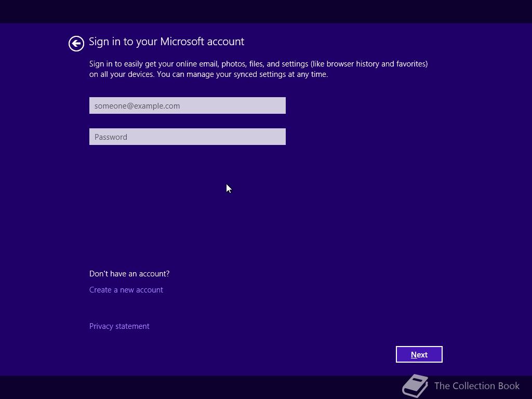Focus the someone@example.com email field

[187, 105]
